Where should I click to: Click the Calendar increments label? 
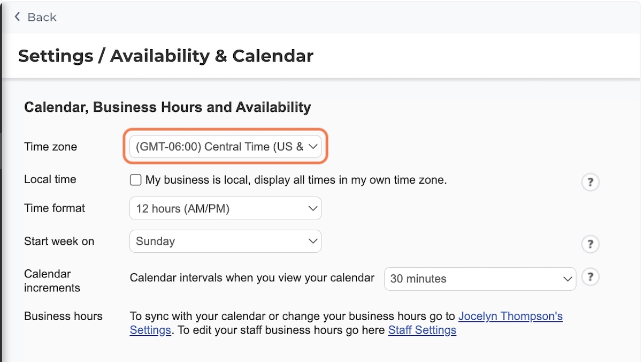(x=52, y=281)
